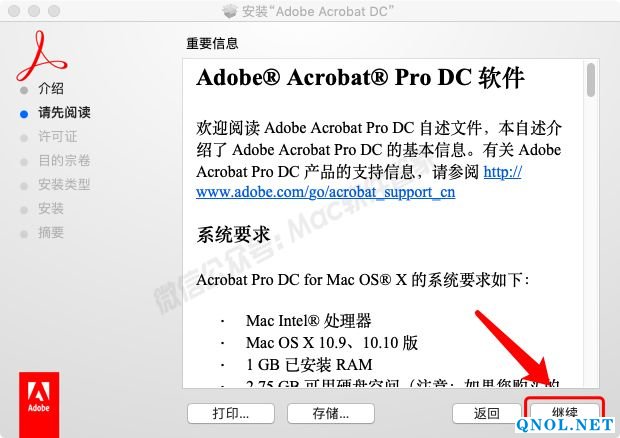
Task: Select the 介绍 step in sidebar
Action: tap(51, 88)
